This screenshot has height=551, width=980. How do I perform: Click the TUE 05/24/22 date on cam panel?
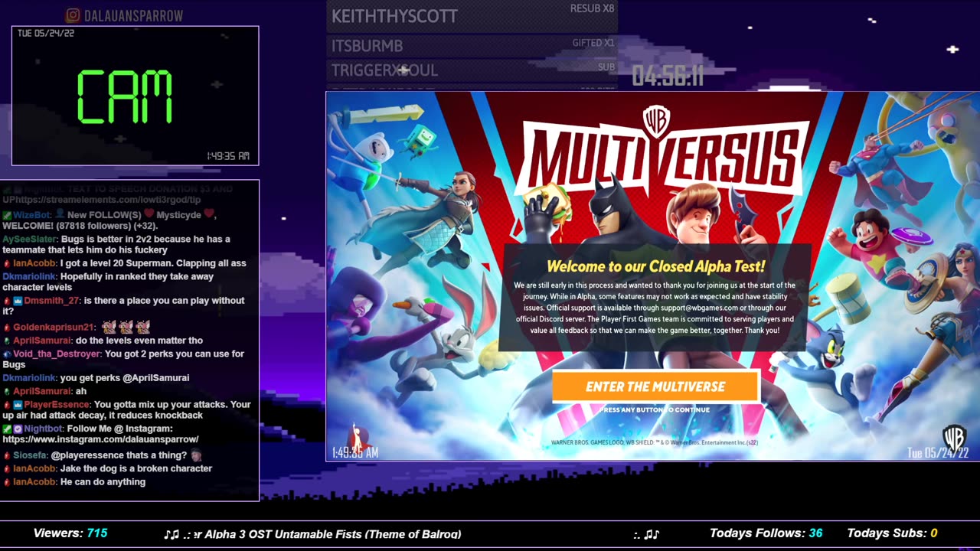(x=45, y=34)
